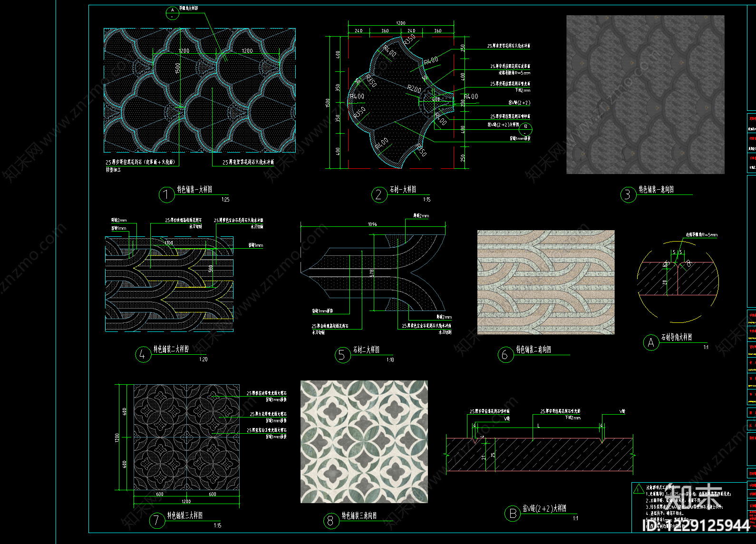
Task: Select the 578 height dimension text
Action: (x=372, y=273)
